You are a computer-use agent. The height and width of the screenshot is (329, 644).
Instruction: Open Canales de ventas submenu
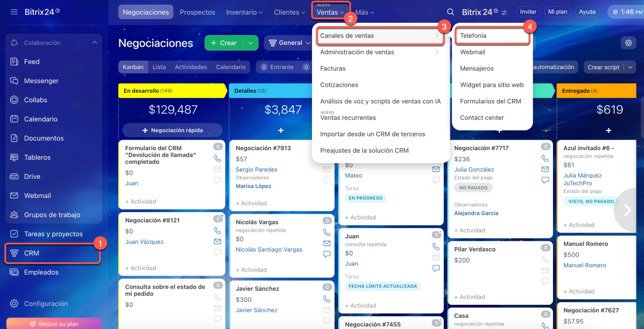(380, 36)
